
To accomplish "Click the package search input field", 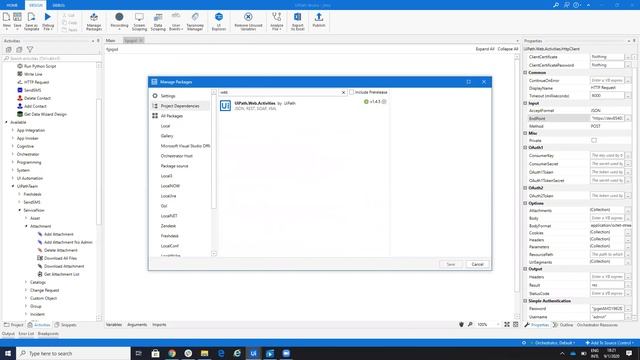I will point(280,93).
